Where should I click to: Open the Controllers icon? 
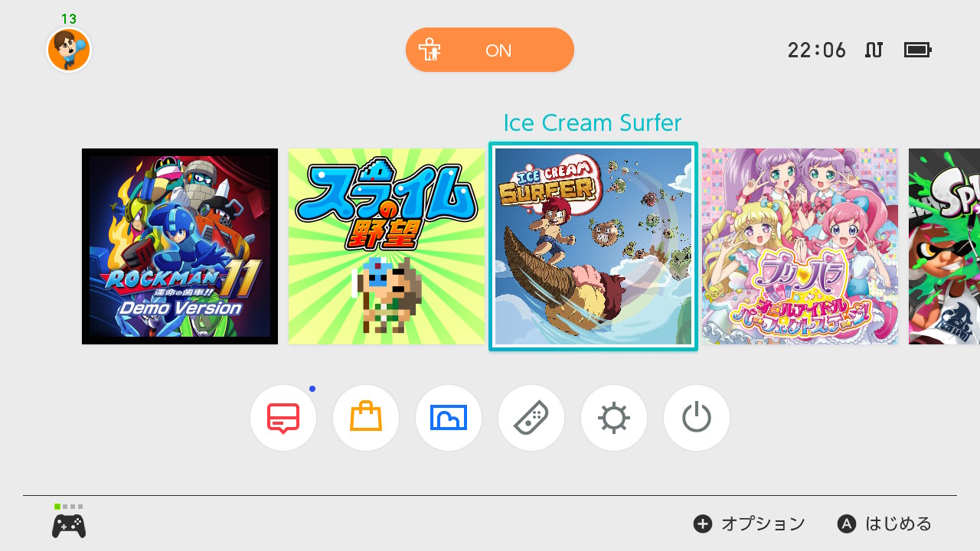pyautogui.click(x=531, y=418)
